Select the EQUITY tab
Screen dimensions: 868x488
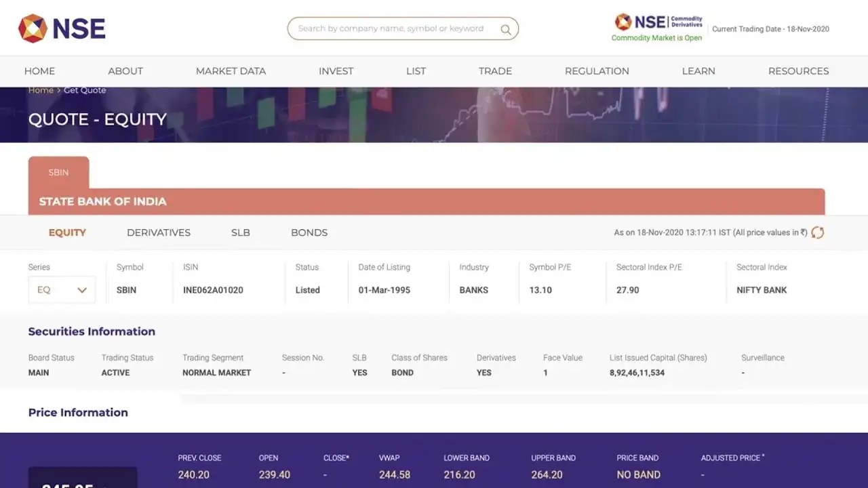click(67, 232)
